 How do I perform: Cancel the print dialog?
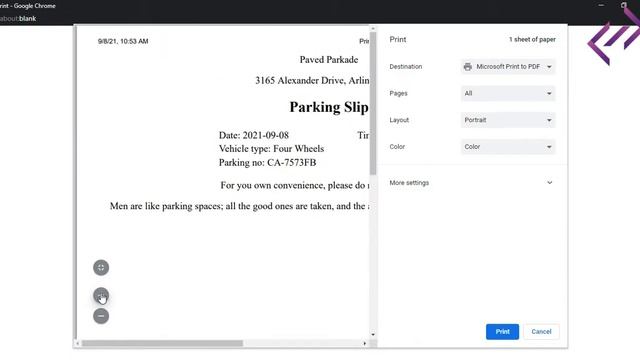coord(541,332)
